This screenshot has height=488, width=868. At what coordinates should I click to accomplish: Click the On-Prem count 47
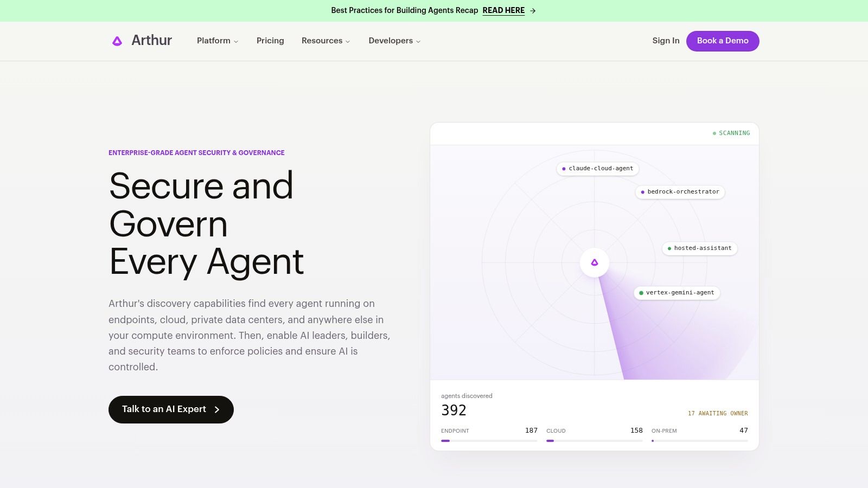[x=744, y=431]
